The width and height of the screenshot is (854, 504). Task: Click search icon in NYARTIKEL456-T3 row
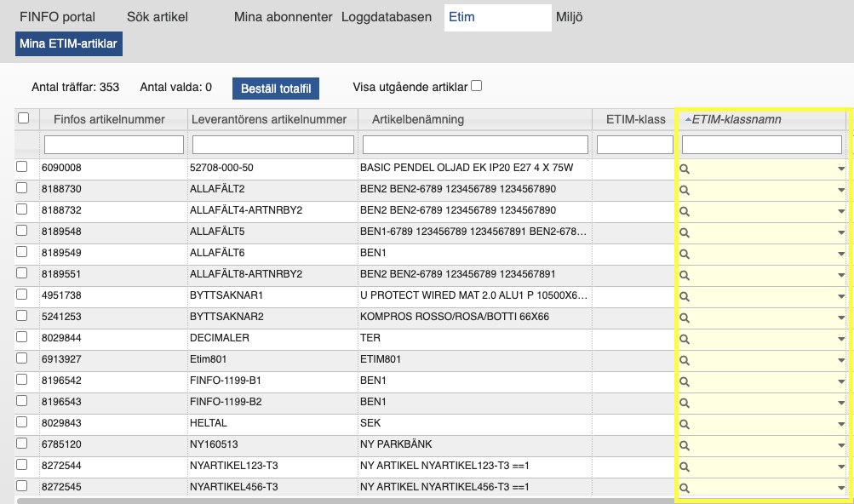coord(684,488)
